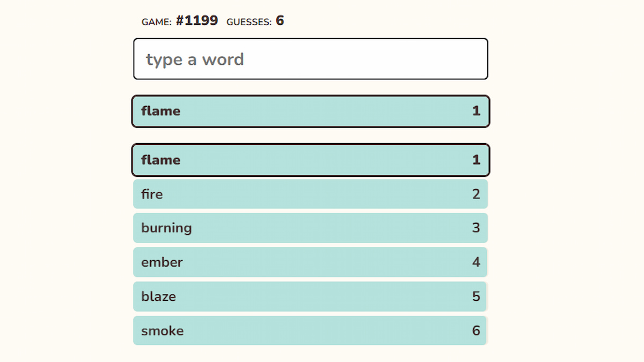
Task: Click the word 'fire' in the guess list
Action: [152, 194]
